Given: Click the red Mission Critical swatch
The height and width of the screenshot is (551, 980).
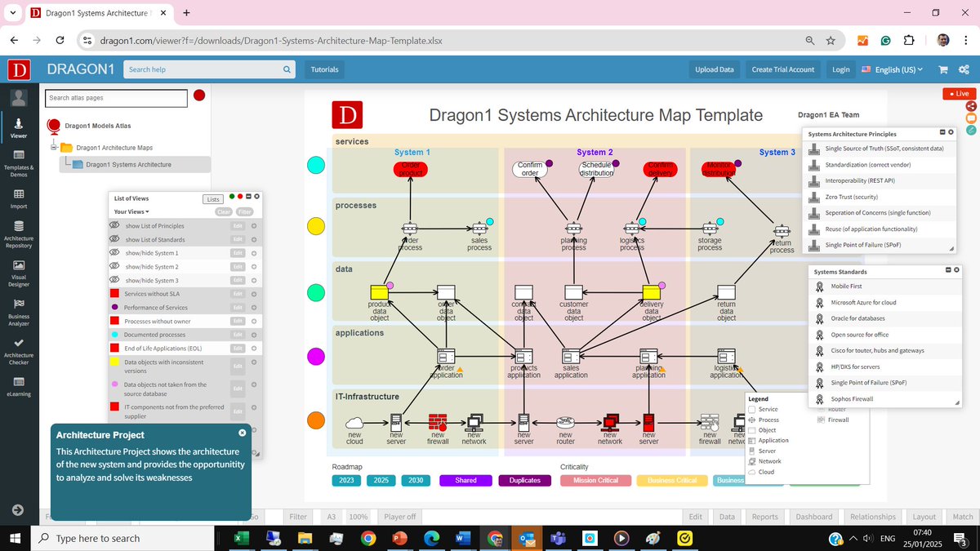Looking at the screenshot, I should pyautogui.click(x=595, y=480).
